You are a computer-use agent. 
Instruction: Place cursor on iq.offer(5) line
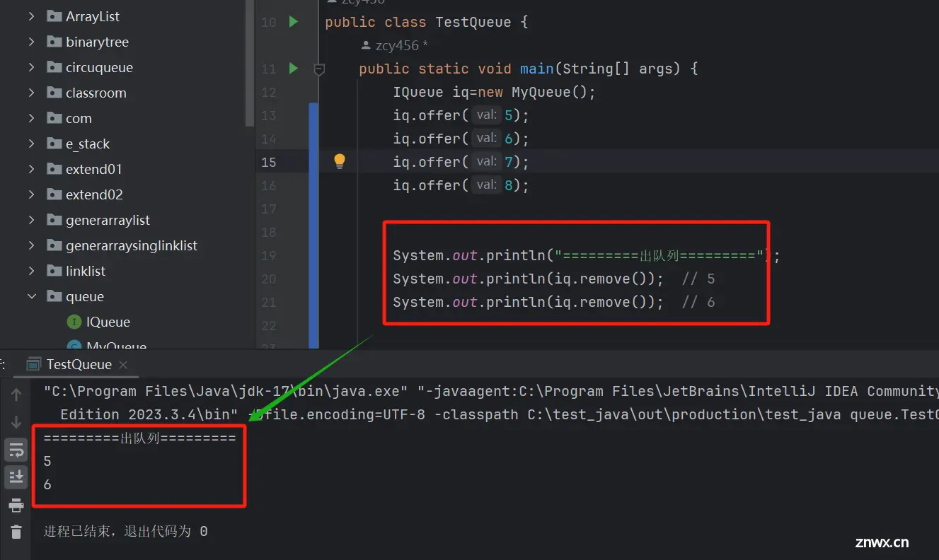[x=461, y=115]
